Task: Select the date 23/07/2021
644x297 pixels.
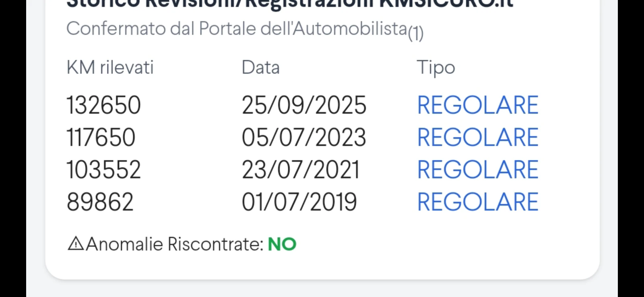Action: [x=300, y=170]
